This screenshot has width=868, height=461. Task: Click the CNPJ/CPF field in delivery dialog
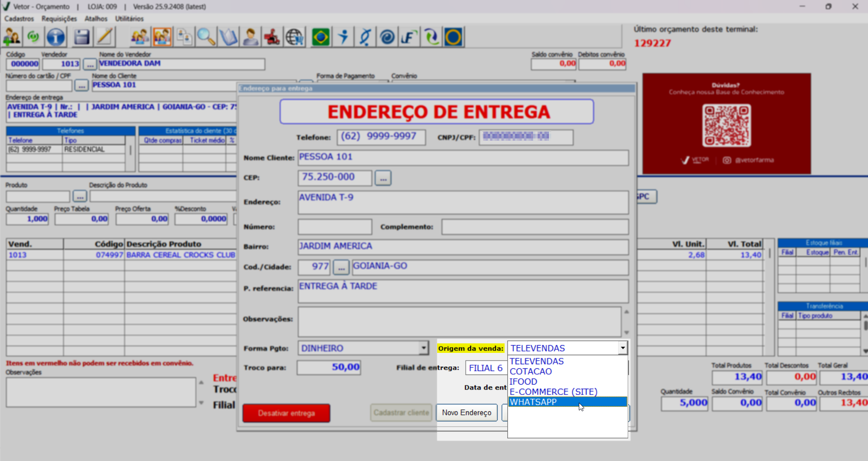click(526, 137)
